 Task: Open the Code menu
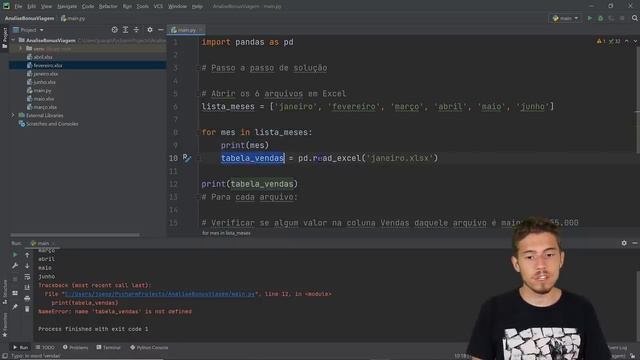click(88, 7)
